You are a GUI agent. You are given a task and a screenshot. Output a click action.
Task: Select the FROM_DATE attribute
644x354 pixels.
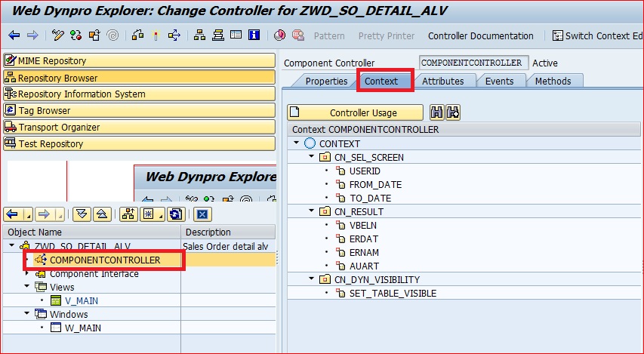click(375, 184)
